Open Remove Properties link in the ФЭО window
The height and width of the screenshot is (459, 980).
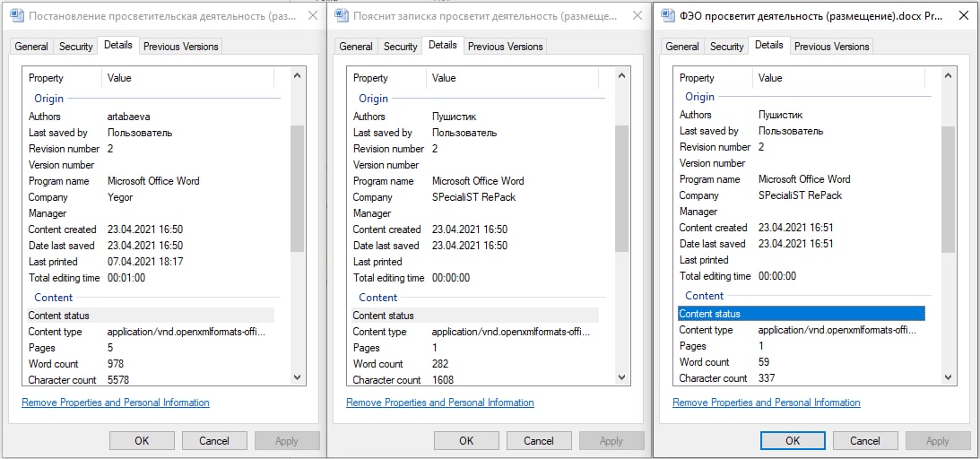tap(767, 403)
